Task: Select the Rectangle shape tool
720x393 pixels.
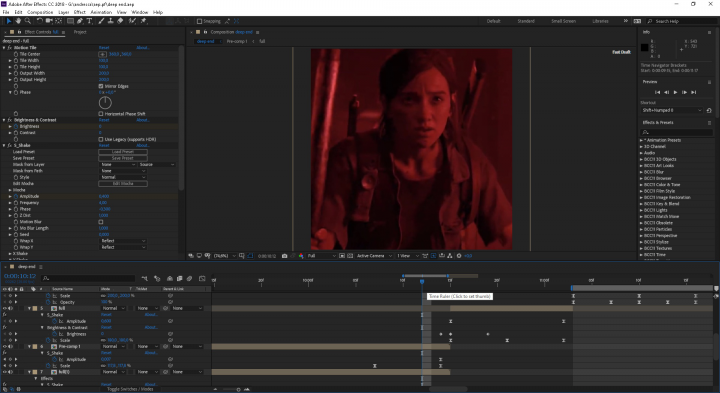Action: (x=70, y=21)
